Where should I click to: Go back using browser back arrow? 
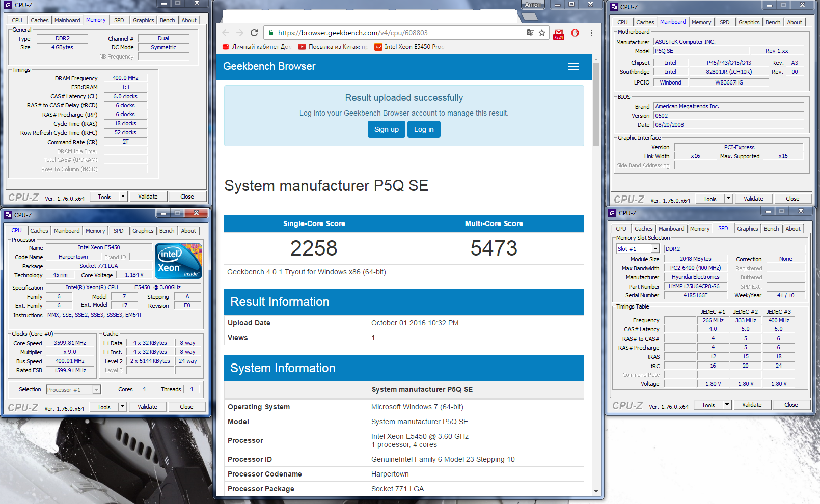click(x=226, y=33)
